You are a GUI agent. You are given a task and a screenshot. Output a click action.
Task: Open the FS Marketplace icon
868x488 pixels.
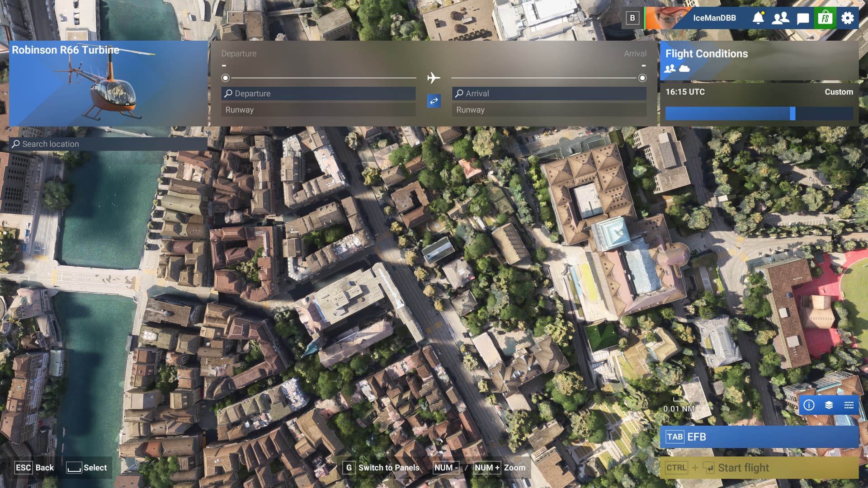pos(825,18)
